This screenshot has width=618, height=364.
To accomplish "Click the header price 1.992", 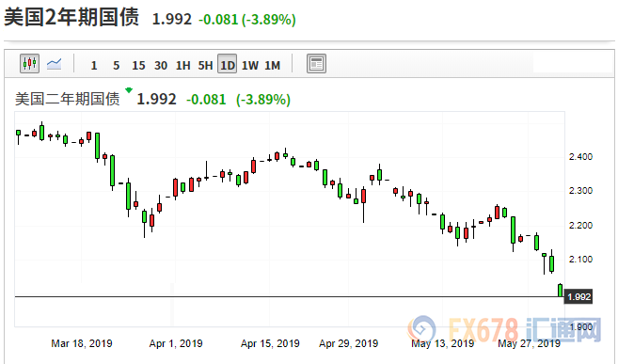I will (172, 20).
